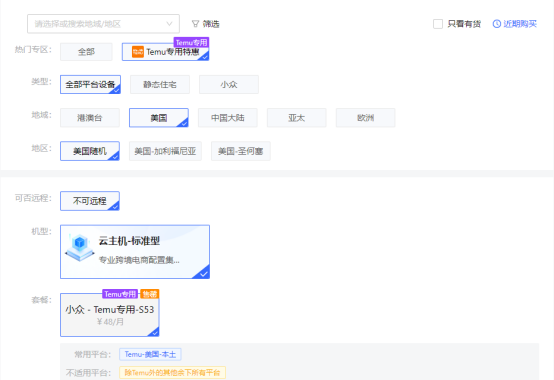Select 美国随机 area
554x380 pixels.
point(90,151)
